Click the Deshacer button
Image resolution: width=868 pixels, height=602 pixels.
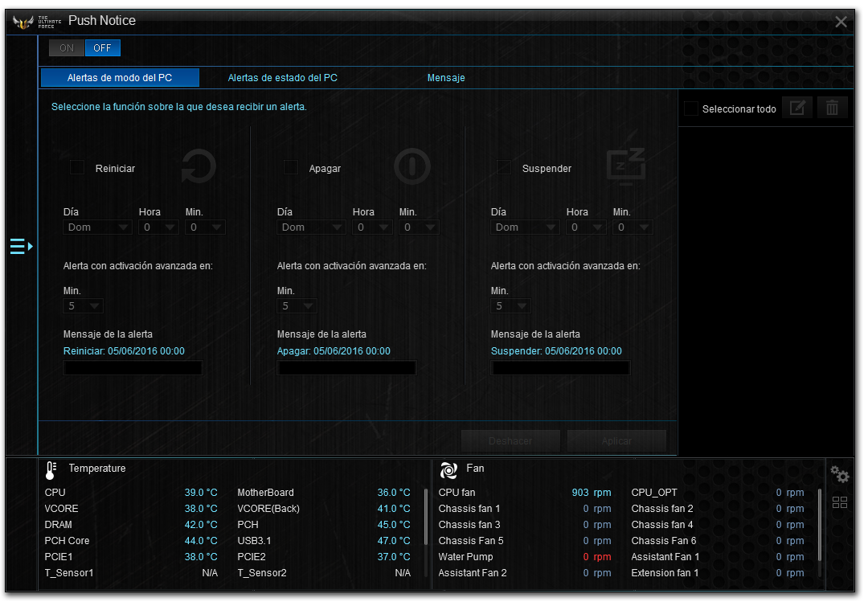coord(510,440)
